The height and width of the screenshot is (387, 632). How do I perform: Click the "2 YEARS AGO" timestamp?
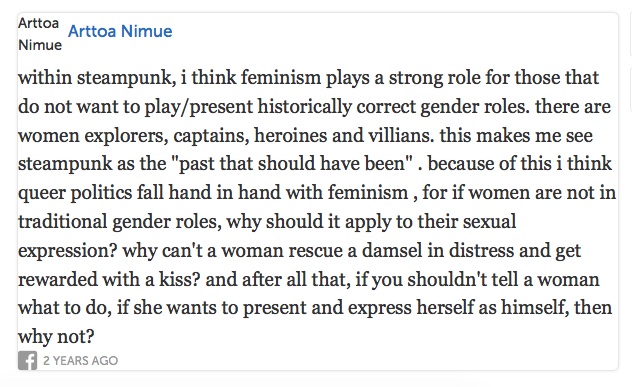[x=81, y=360]
